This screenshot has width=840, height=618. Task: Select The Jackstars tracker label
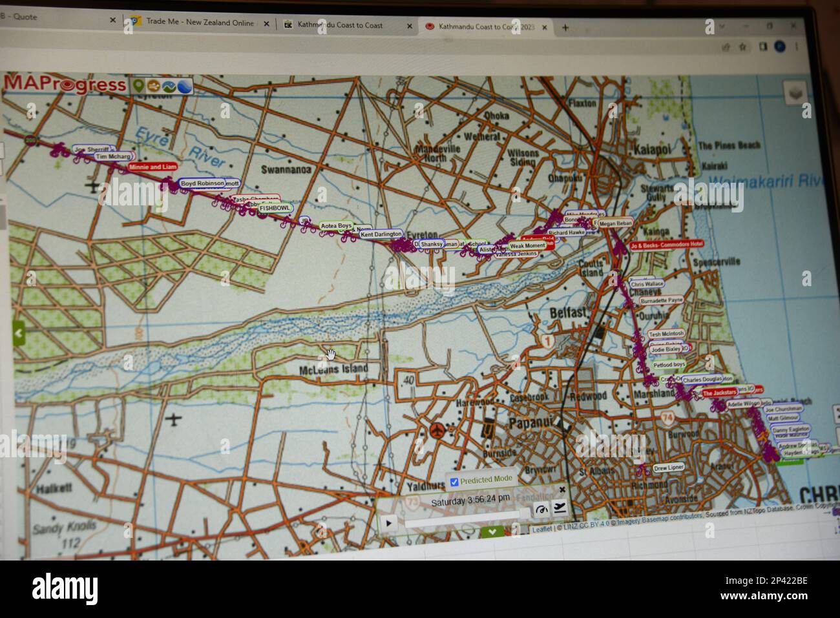pos(719,393)
